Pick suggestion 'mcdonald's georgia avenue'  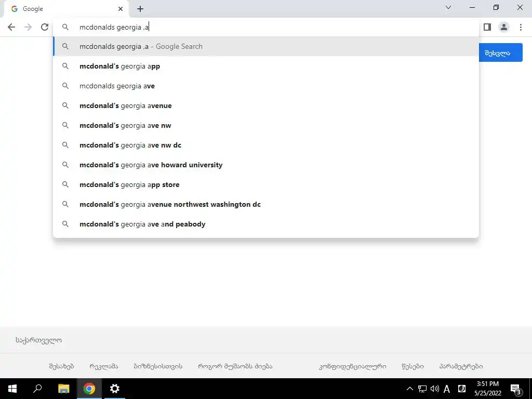266,105
